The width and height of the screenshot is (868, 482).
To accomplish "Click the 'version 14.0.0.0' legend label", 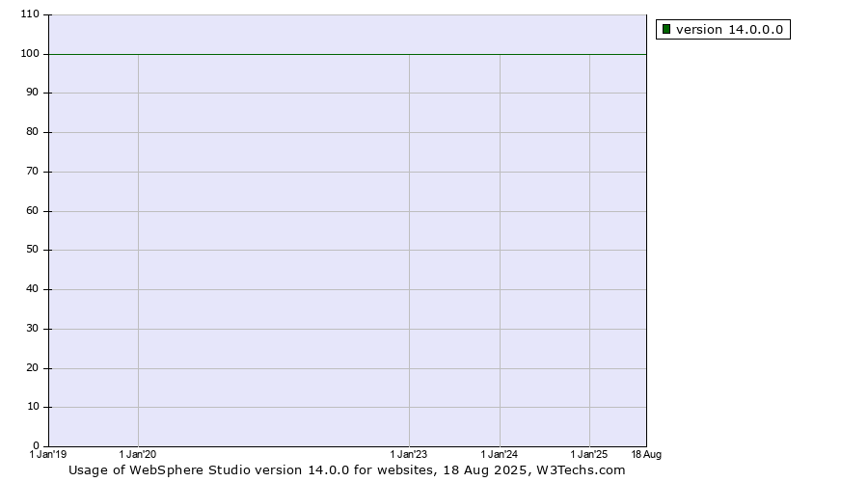I will pyautogui.click(x=729, y=29).
